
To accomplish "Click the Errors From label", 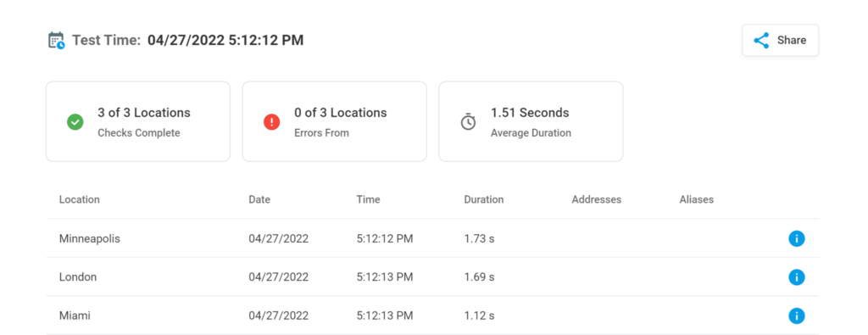I will 321,133.
